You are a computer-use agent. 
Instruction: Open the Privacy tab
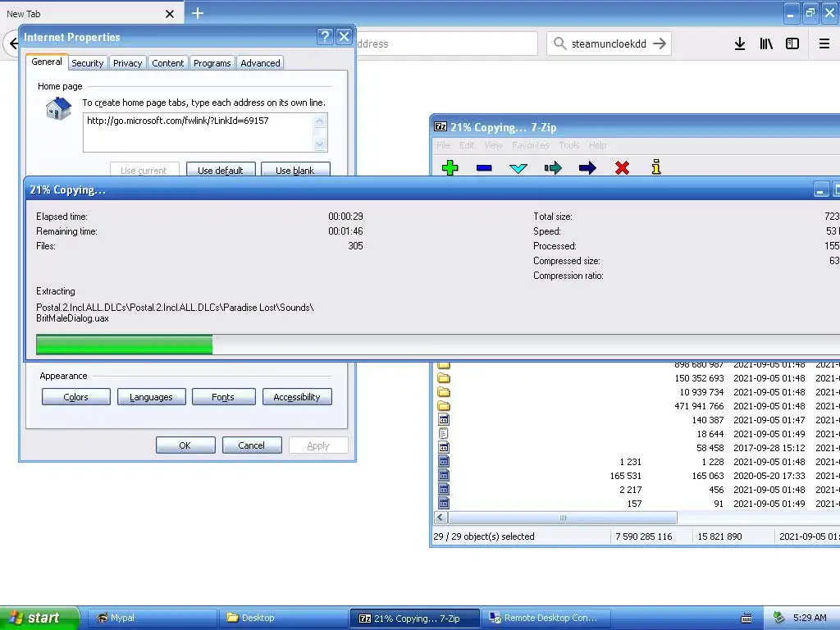[127, 62]
